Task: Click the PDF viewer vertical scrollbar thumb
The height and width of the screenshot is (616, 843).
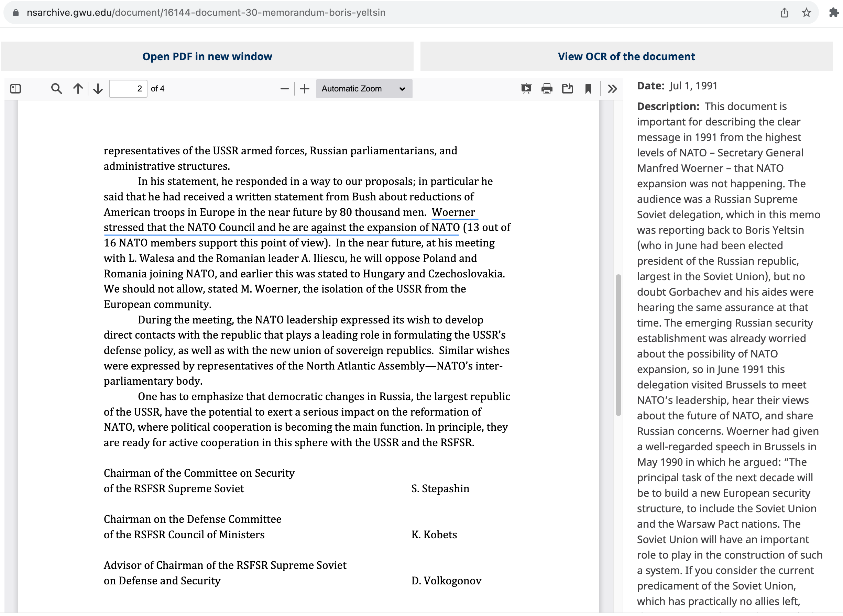Action: tap(618, 345)
